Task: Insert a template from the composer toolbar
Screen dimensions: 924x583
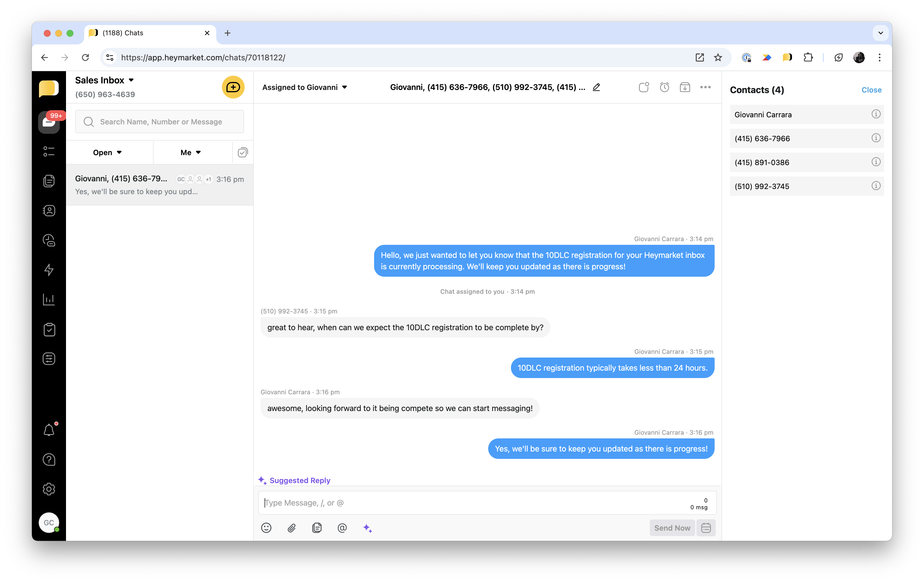Action: [317, 528]
